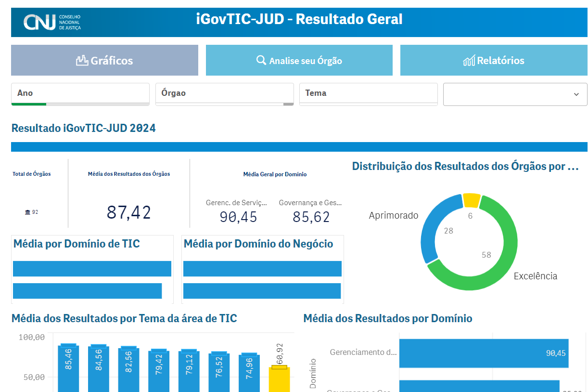Open the Gráficos tab

coord(104,60)
